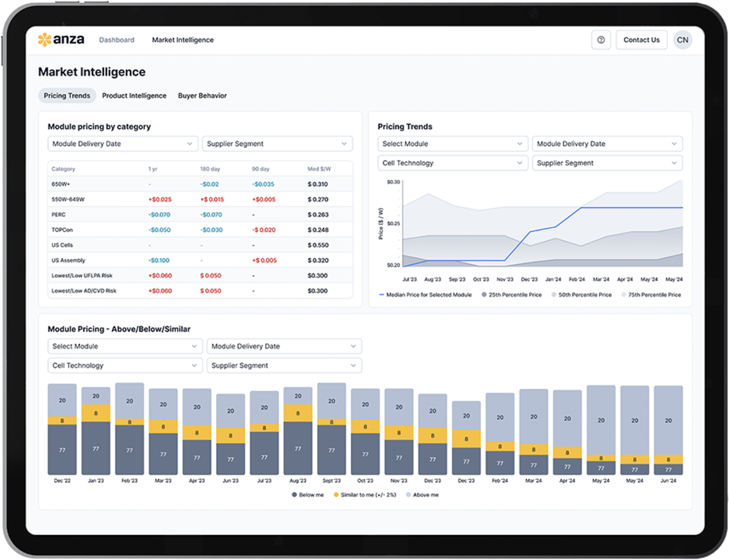Toggle the Below me legend in bar chart
The width and height of the screenshot is (729, 560).
click(307, 494)
